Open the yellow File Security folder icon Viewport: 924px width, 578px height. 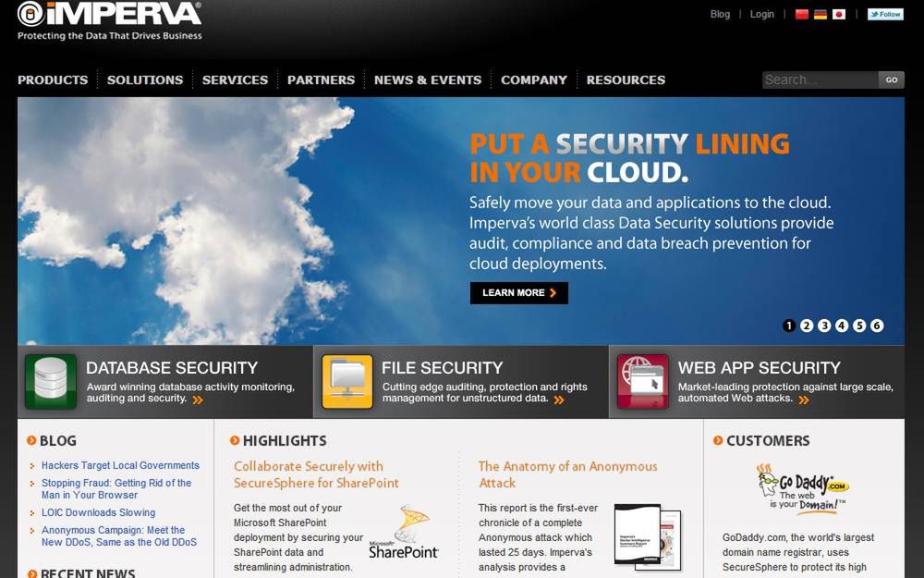[347, 382]
